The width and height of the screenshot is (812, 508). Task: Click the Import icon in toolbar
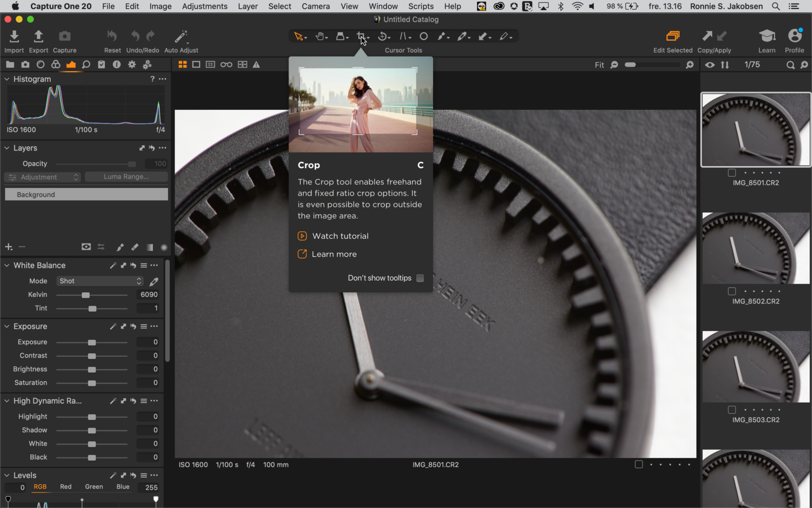[x=14, y=37]
